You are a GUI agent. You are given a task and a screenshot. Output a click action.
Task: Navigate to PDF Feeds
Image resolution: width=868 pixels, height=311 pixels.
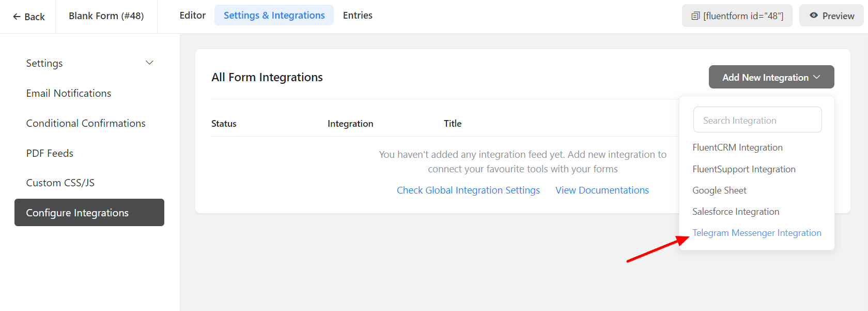tap(50, 153)
